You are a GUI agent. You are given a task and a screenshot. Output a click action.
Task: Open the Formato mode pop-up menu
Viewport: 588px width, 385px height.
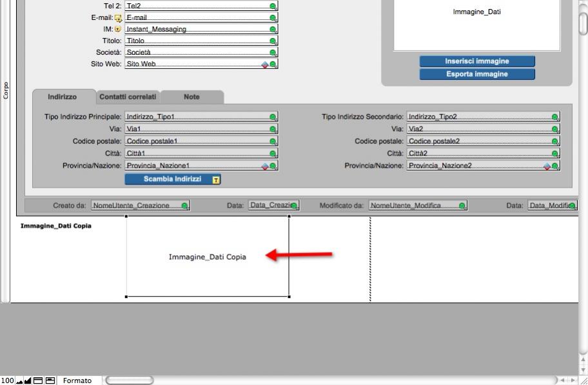pyautogui.click(x=77, y=380)
